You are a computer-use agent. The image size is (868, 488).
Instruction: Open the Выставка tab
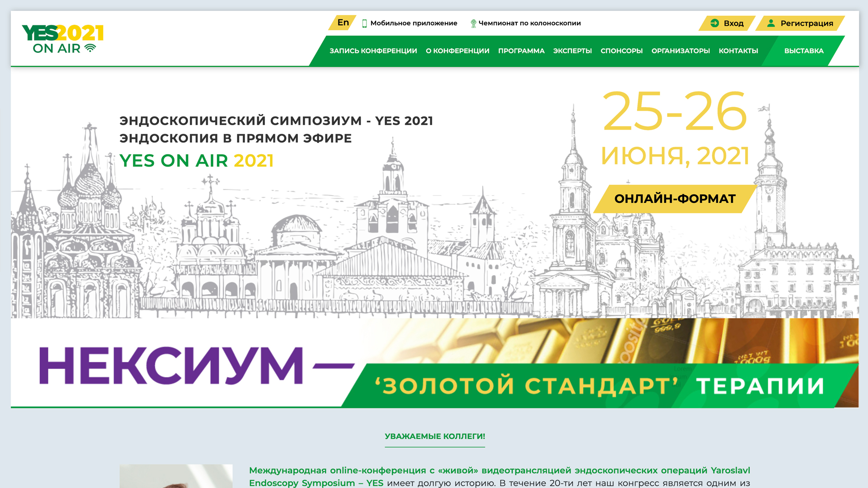point(803,51)
